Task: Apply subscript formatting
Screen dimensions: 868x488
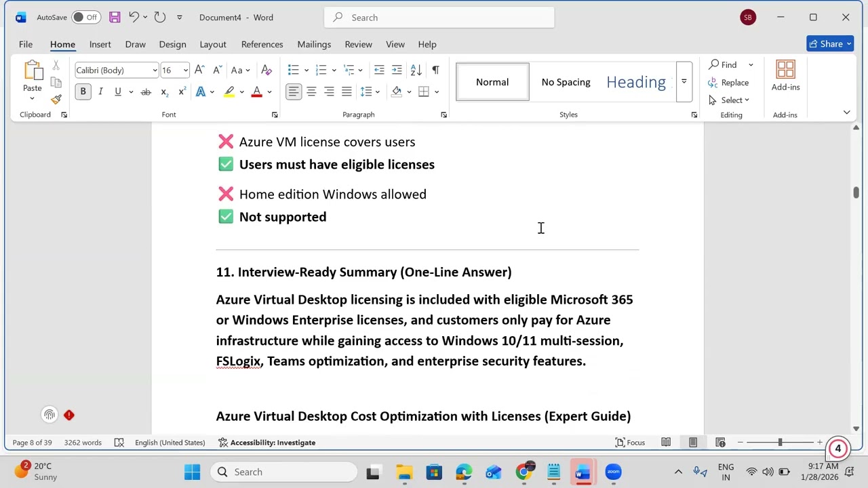Action: (x=163, y=91)
